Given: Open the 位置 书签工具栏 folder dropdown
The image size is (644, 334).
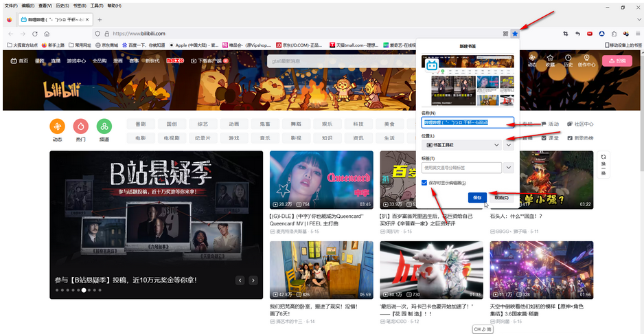Looking at the screenshot, I should pos(462,145).
